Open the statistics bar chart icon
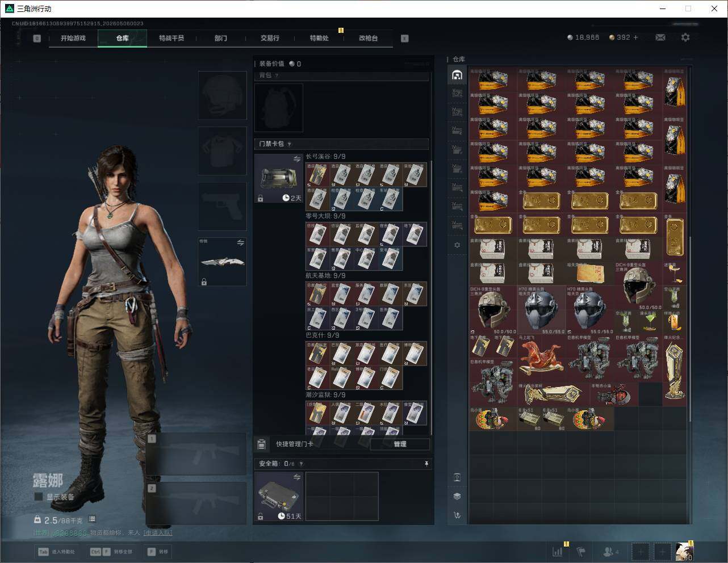This screenshot has height=563, width=728. (558, 551)
